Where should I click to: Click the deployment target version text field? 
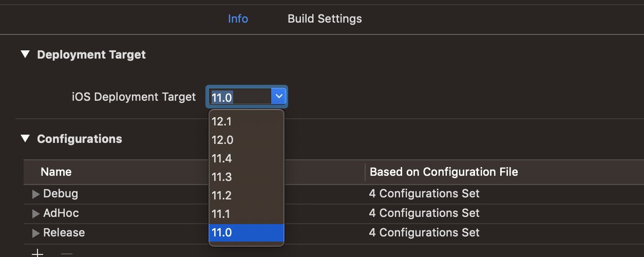tap(239, 97)
